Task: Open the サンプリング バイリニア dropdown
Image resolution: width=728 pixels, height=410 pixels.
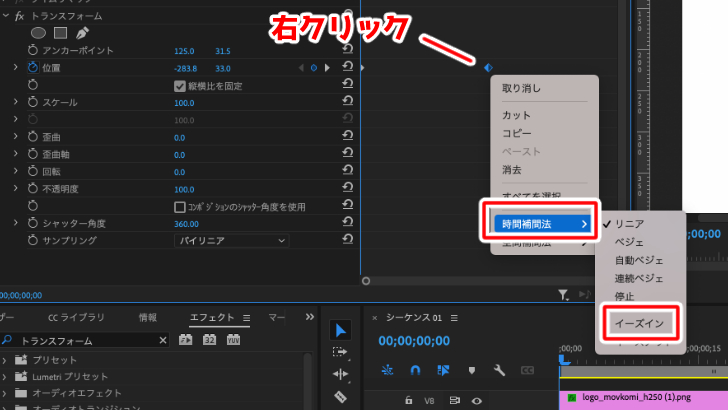Action: (x=231, y=241)
